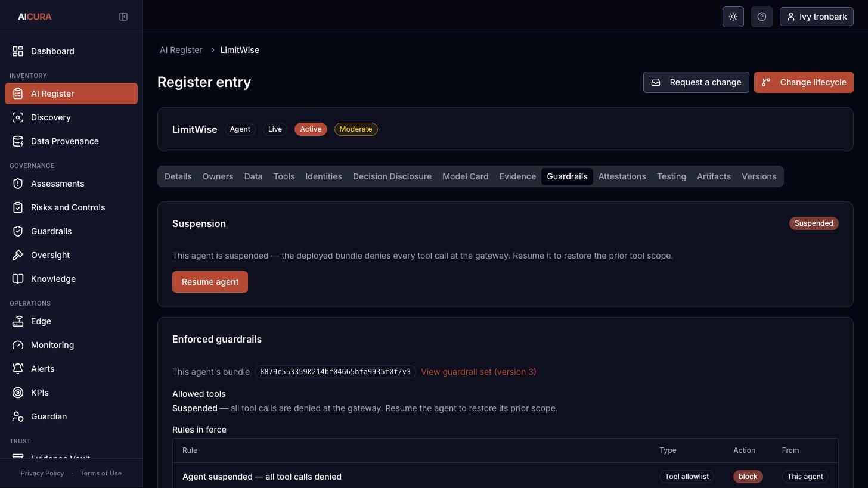Collapse the sidebar panel icon

123,17
